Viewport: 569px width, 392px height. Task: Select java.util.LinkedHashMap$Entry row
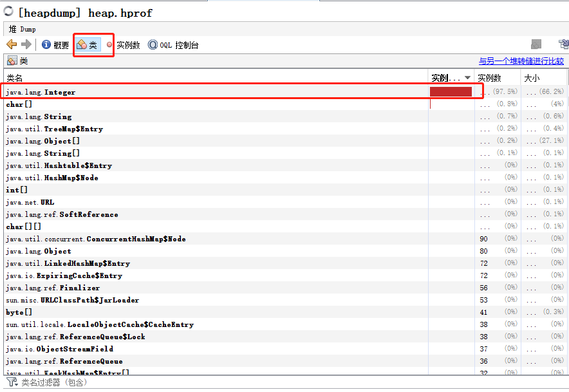point(285,263)
